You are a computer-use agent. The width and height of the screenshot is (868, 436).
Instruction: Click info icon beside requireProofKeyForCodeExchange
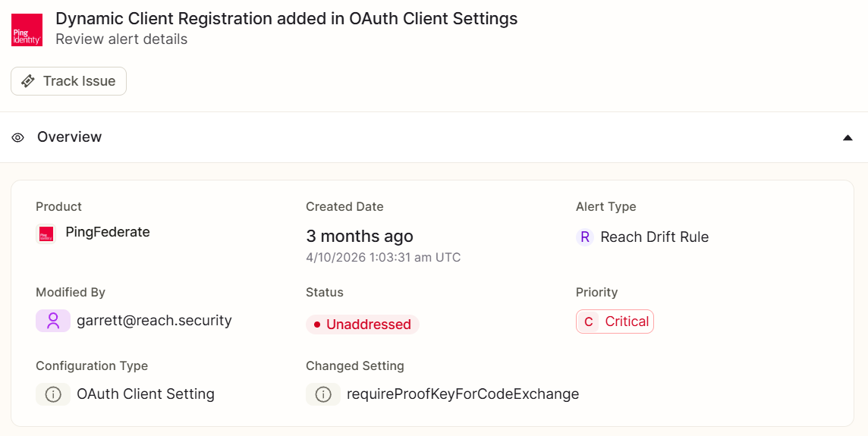coord(323,394)
